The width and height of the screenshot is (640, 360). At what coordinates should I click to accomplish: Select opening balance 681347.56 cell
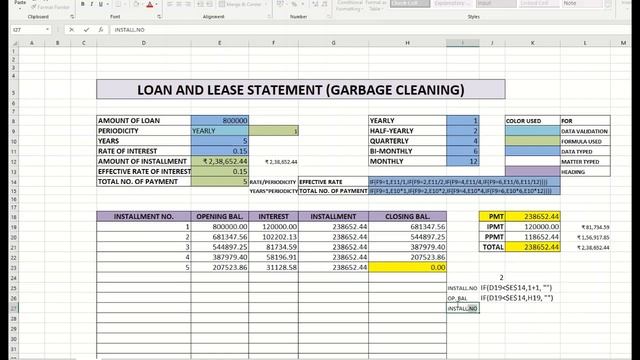[x=220, y=237]
